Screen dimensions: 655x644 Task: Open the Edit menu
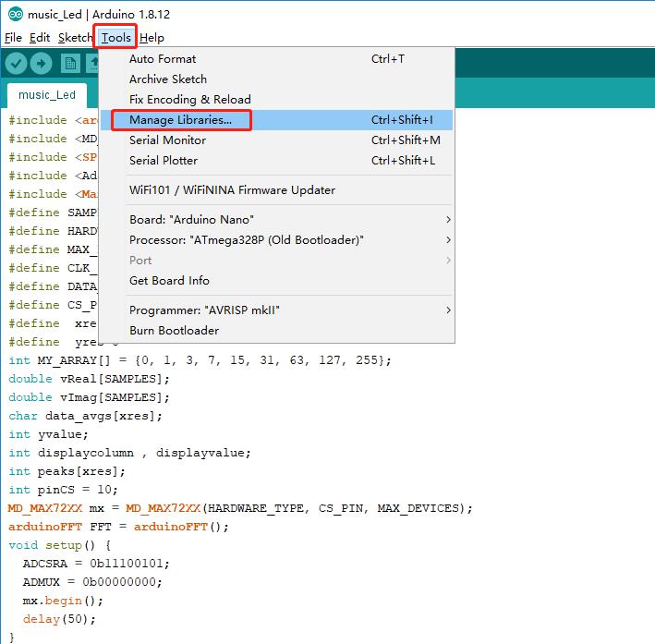[x=40, y=38]
